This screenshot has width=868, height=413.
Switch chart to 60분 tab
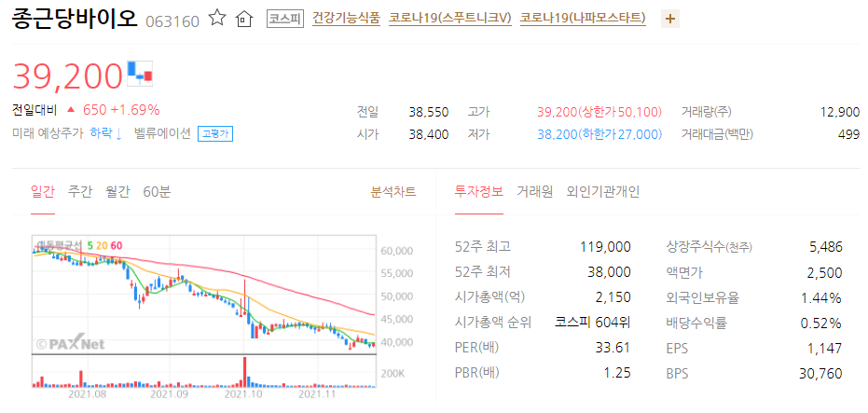coord(157,192)
